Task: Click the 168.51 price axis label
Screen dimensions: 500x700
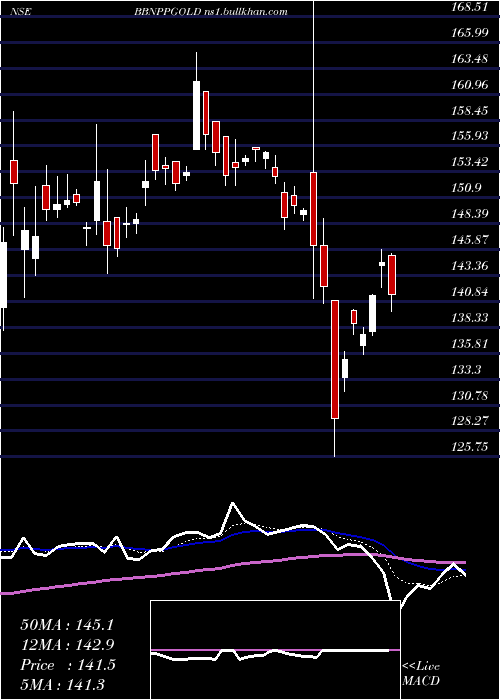Action: click(x=469, y=7)
